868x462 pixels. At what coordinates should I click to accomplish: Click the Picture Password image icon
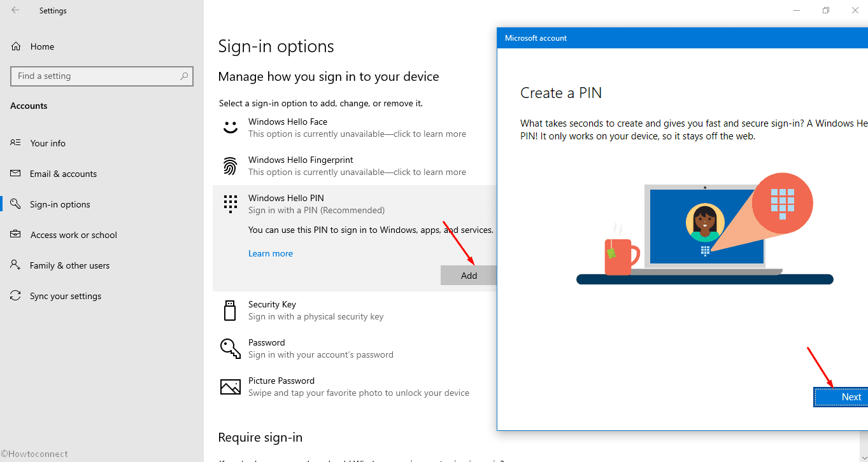coord(230,386)
